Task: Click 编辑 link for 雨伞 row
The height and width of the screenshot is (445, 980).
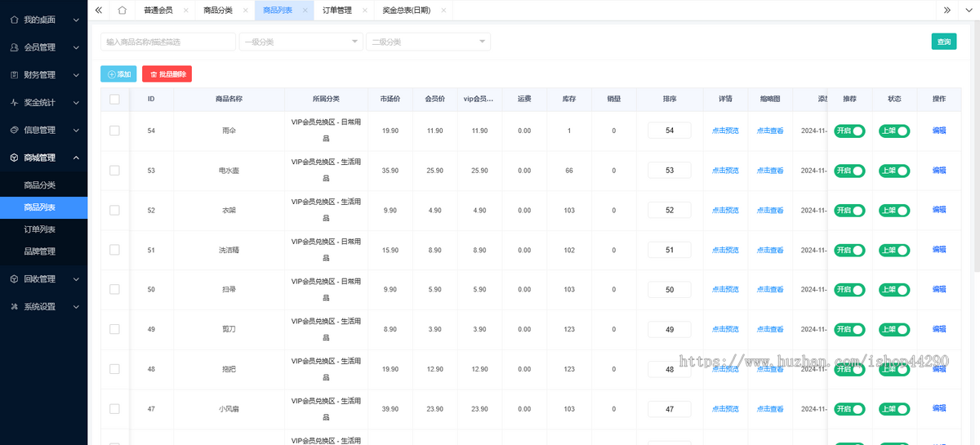Action: click(939, 130)
